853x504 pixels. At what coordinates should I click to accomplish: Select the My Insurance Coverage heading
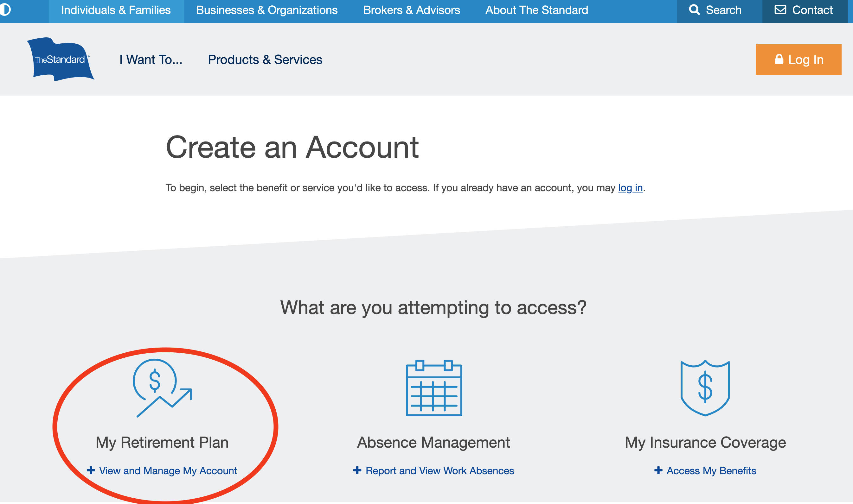pos(705,443)
